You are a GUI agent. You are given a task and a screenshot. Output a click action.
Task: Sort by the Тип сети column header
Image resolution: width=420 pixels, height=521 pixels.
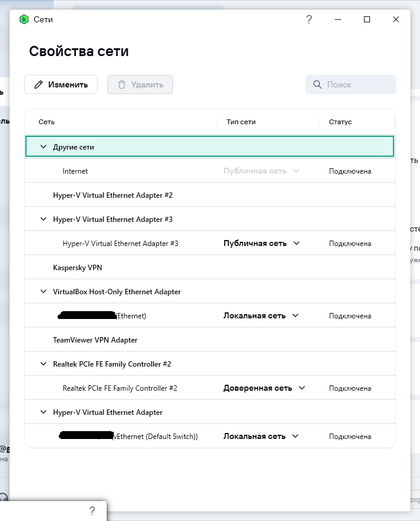coord(241,122)
